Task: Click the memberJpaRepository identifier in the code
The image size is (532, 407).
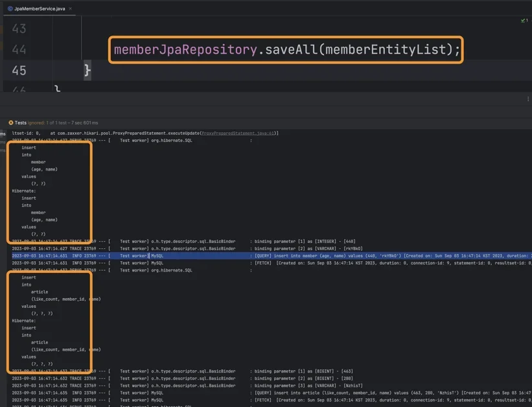Action: 185,49
